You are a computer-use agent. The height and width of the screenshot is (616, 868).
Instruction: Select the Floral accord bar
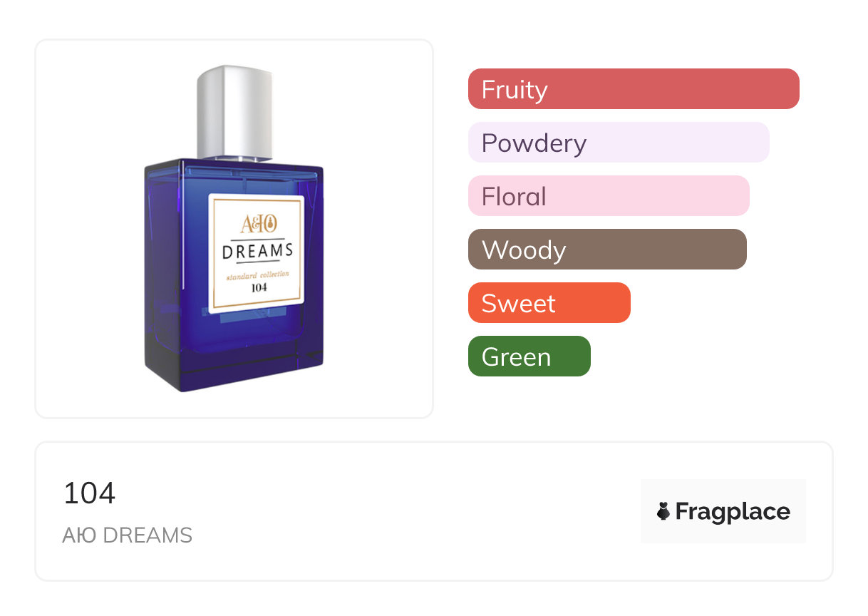tap(609, 196)
